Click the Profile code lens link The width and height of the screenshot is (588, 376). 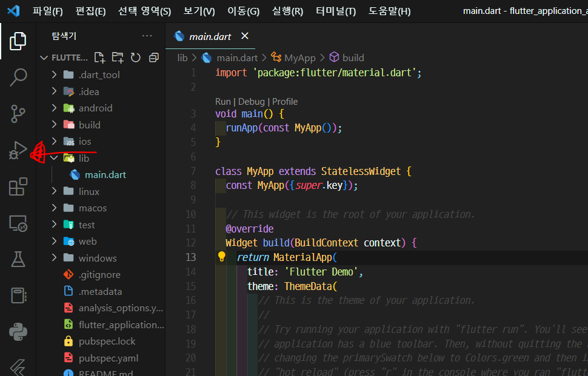285,102
